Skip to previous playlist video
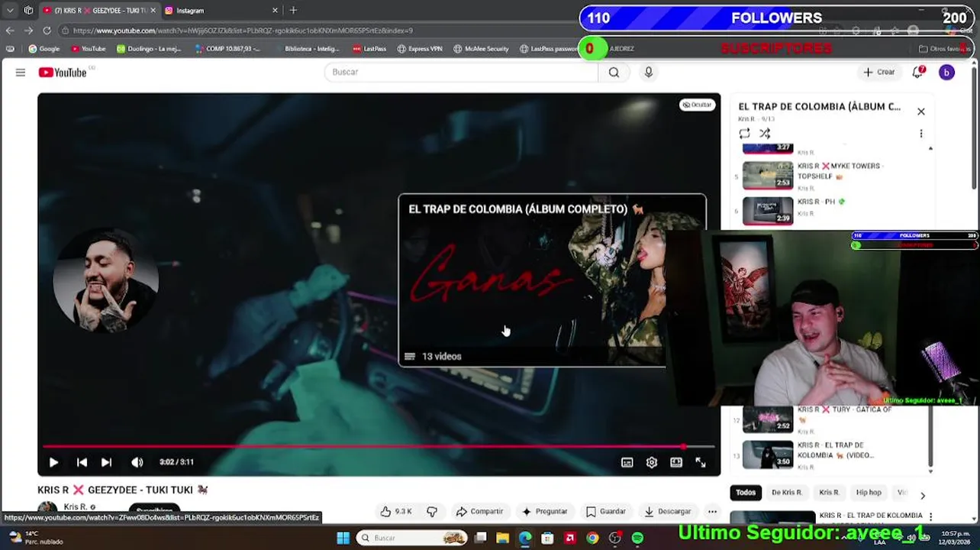This screenshot has width=980, height=550. pos(82,462)
